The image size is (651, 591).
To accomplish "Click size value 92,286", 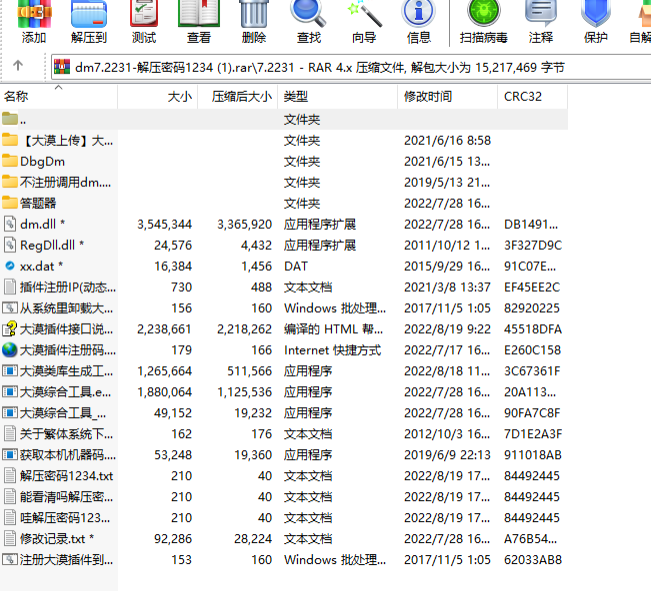I will pos(173,539).
